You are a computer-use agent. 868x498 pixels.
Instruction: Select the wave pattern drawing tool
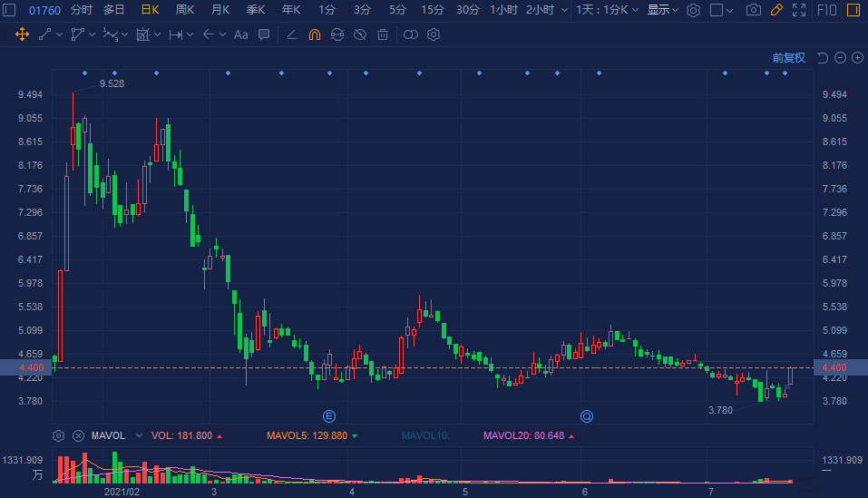click(110, 34)
